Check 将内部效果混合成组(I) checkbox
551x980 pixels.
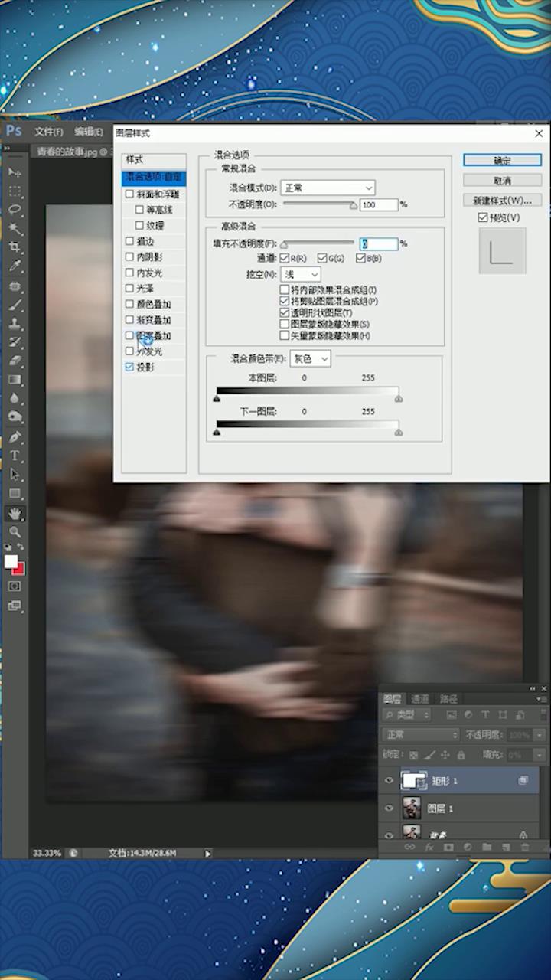tap(285, 290)
